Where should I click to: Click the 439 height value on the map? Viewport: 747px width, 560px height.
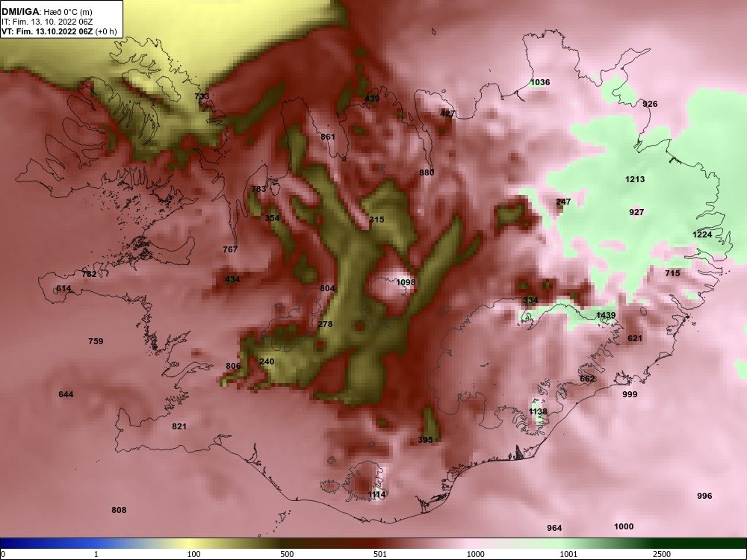372,99
